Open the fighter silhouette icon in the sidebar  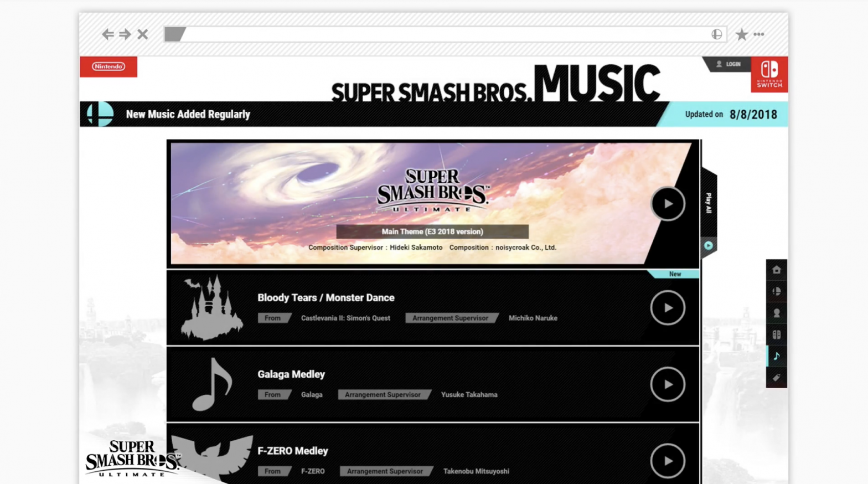point(777,313)
